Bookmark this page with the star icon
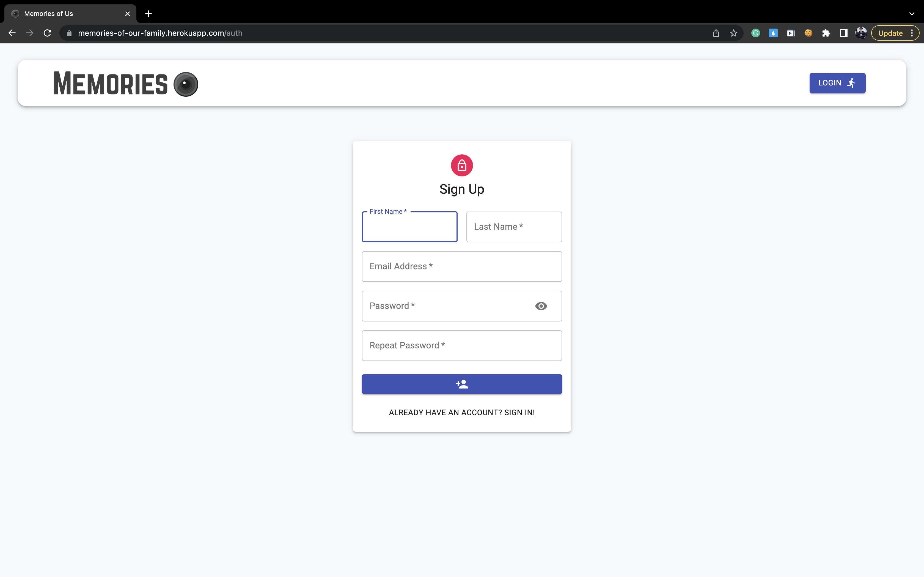924x577 pixels. [x=733, y=33]
